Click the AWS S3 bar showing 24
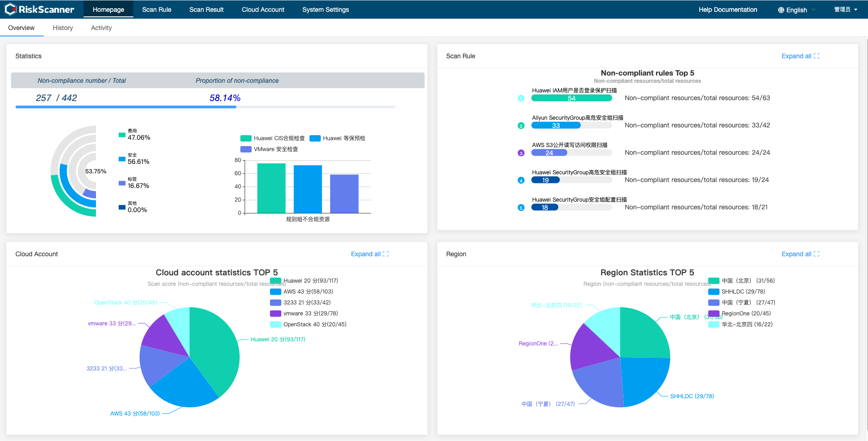 (549, 152)
